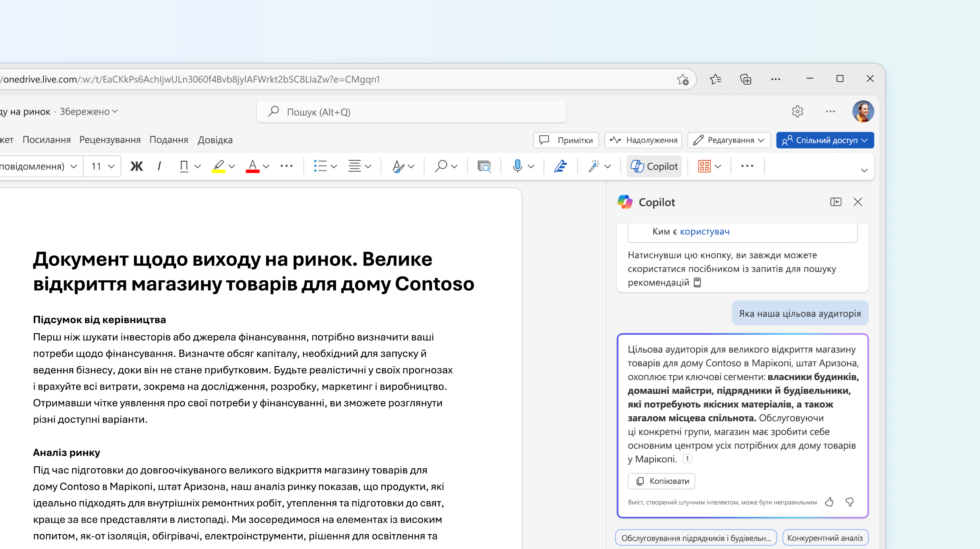Expand Збережено save status dropdown
Image resolution: width=980 pixels, height=549 pixels.
[89, 112]
